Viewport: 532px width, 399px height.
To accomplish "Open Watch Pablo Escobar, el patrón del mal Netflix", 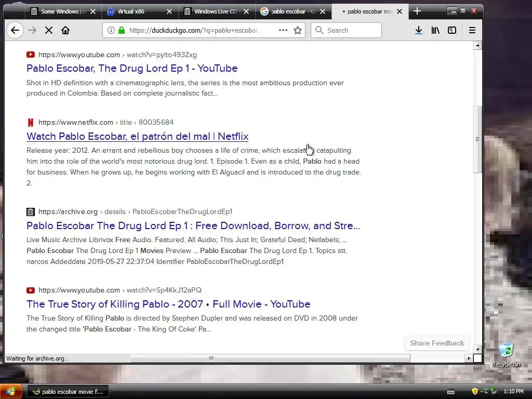I will [137, 136].
